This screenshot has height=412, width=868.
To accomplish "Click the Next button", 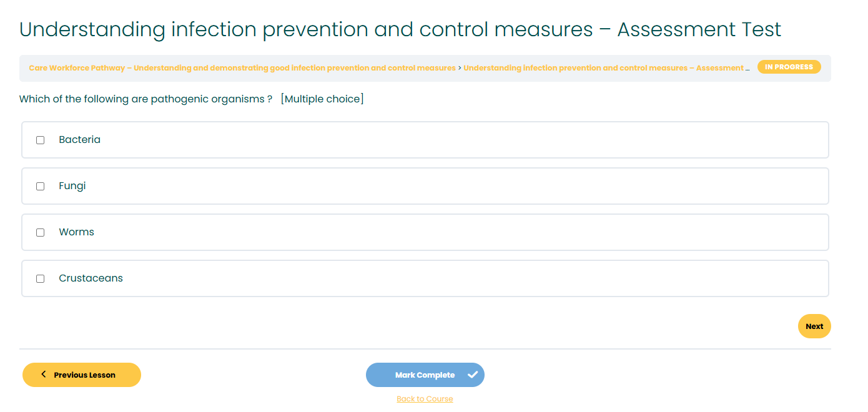I will click(814, 326).
